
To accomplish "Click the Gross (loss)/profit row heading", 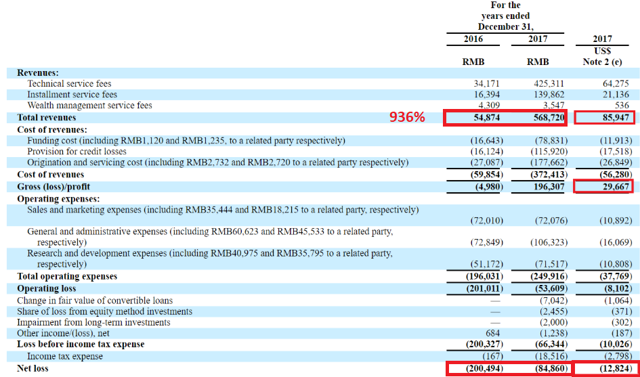I will pyautogui.click(x=53, y=186).
